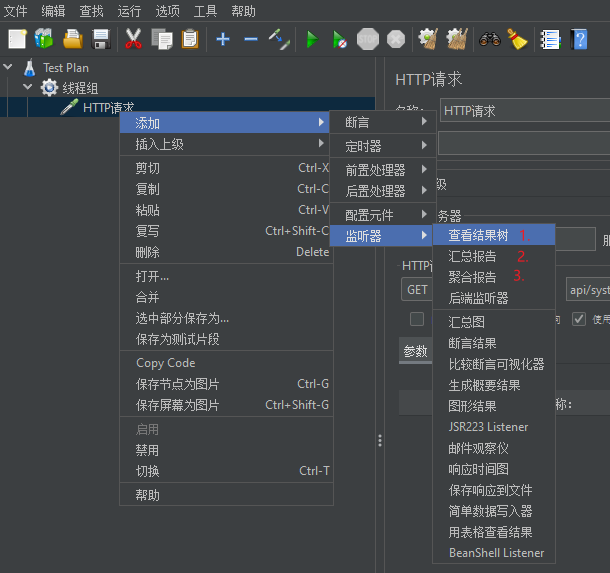The width and height of the screenshot is (610, 573).
Task: Click the Cut scissors icon
Action: [x=133, y=39]
